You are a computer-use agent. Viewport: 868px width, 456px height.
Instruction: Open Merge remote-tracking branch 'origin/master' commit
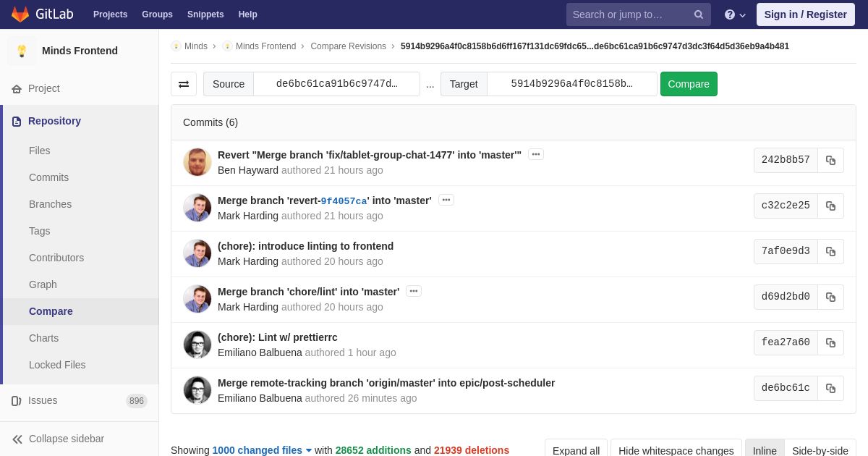coord(386,383)
